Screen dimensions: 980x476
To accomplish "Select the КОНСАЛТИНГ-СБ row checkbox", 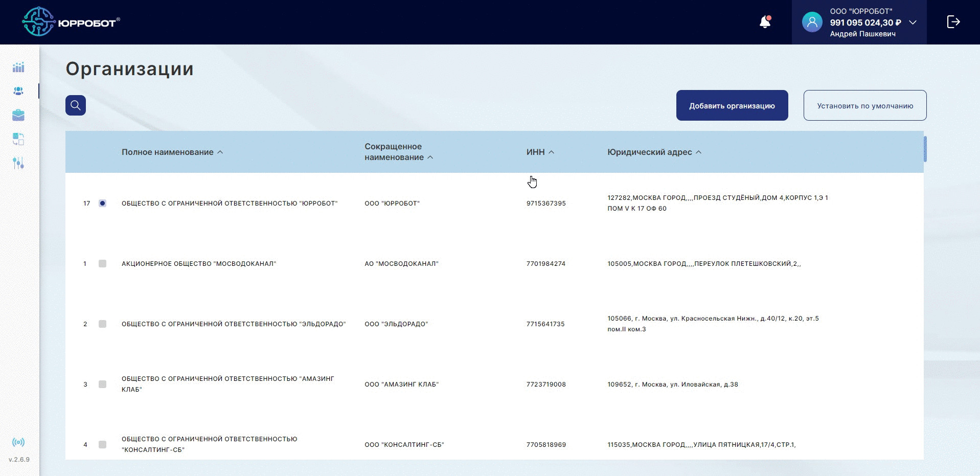I will coord(102,445).
